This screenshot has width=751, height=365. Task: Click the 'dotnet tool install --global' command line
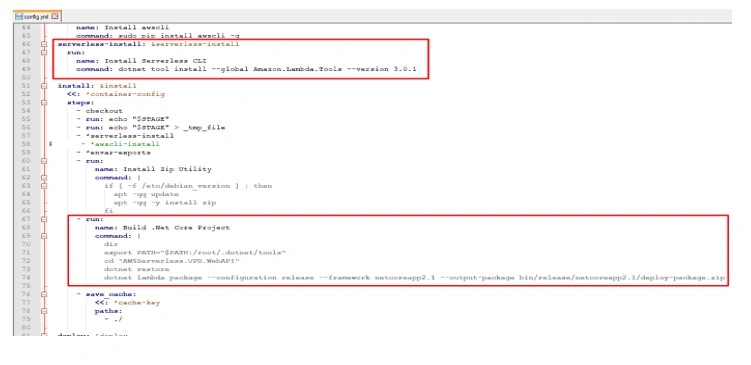pos(246,69)
